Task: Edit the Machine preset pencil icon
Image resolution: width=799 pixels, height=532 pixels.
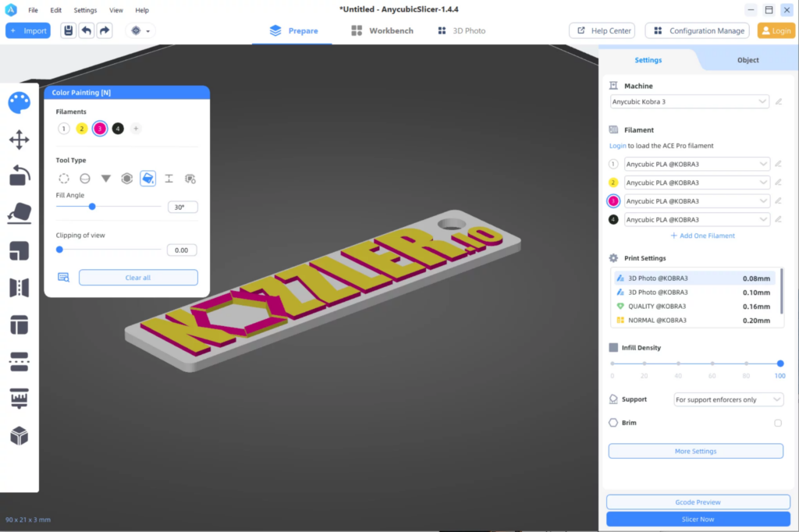Action: (x=779, y=101)
